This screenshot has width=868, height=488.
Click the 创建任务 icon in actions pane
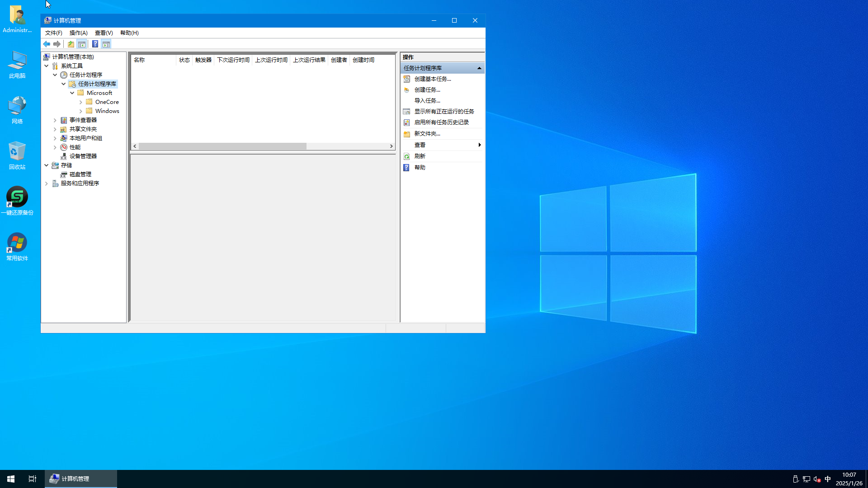tap(406, 90)
